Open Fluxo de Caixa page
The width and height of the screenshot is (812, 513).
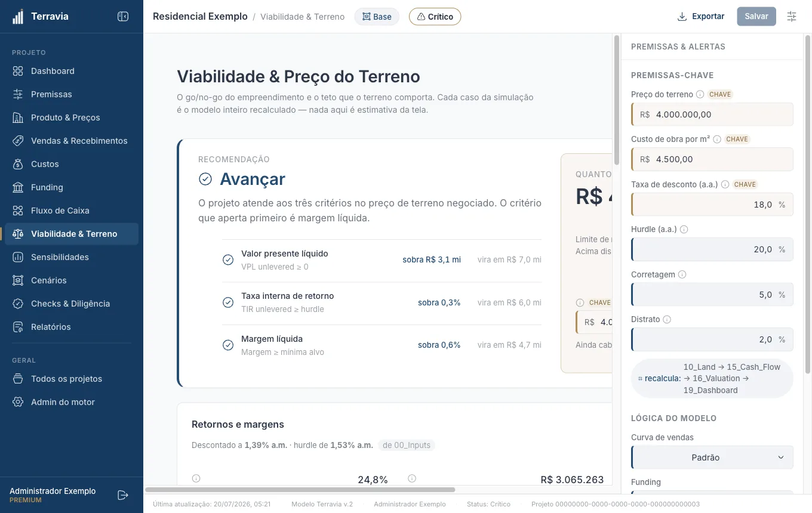pyautogui.click(x=72, y=211)
